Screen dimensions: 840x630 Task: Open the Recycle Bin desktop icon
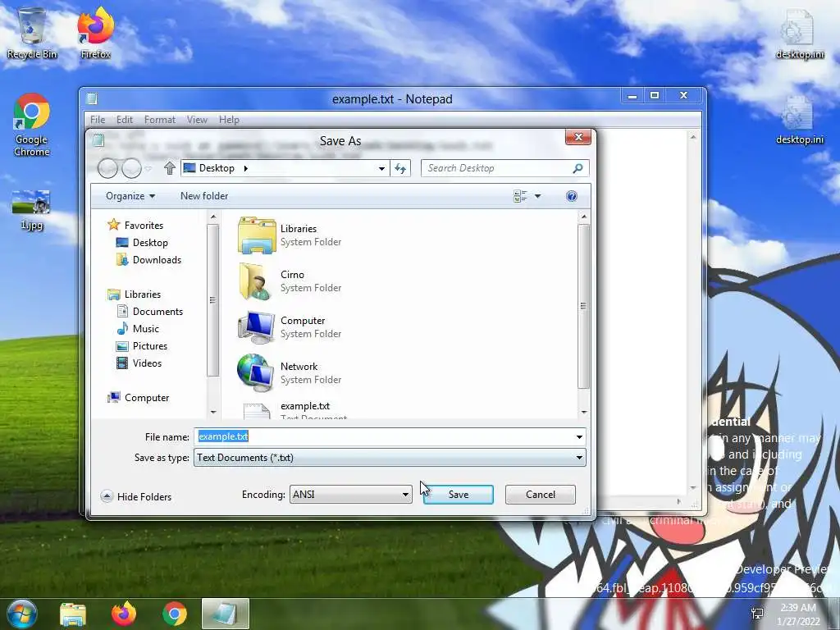pyautogui.click(x=32, y=33)
